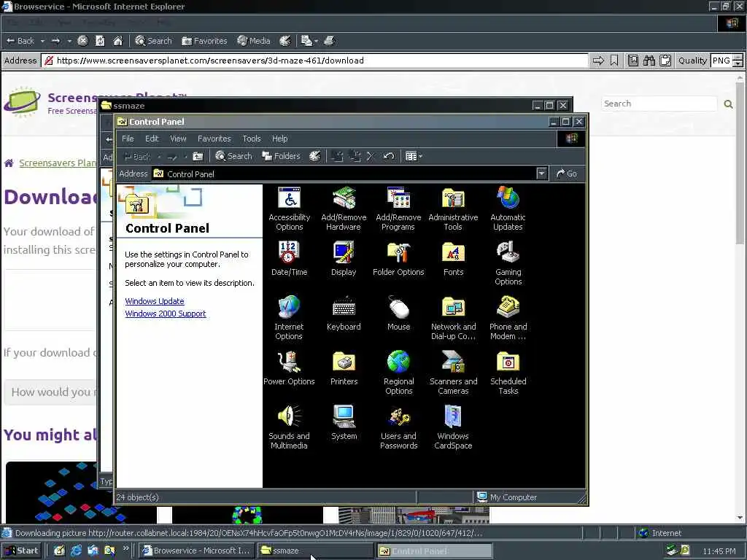747x560 pixels.
Task: Expand the Control Panel address bar dropdown
Action: 541,174
